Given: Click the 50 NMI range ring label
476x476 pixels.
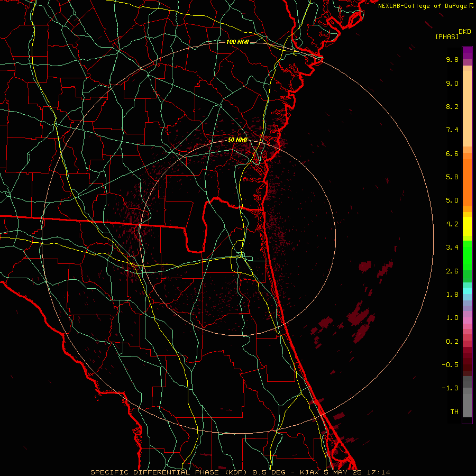Looking at the screenshot, I should [x=237, y=140].
